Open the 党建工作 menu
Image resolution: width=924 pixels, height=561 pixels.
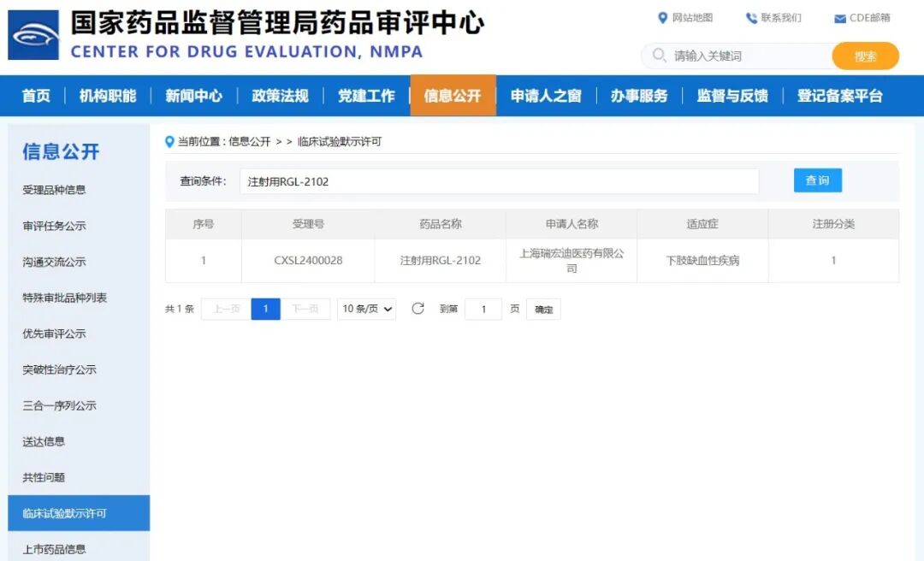click(x=366, y=96)
